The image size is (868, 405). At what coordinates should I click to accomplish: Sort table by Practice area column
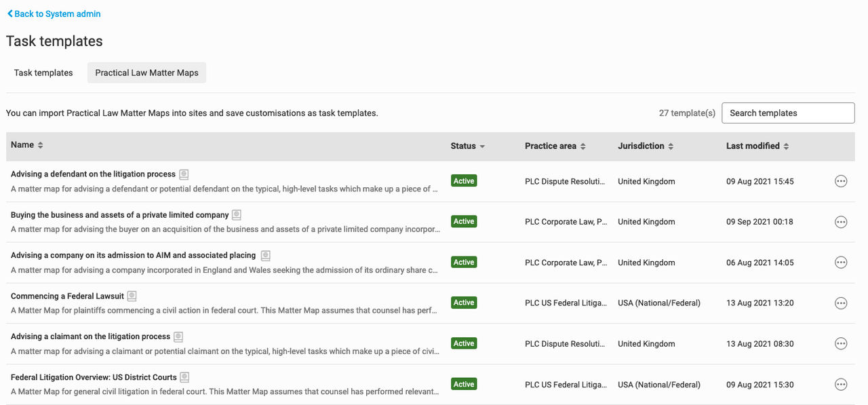[x=555, y=146]
